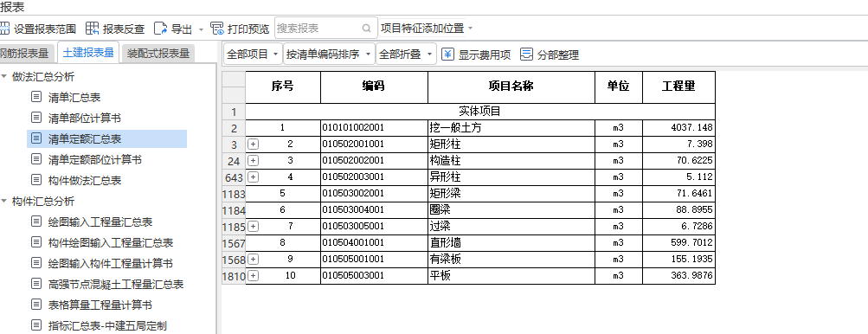
Task: Click the 打印预览 printer icon
Action: (217, 29)
